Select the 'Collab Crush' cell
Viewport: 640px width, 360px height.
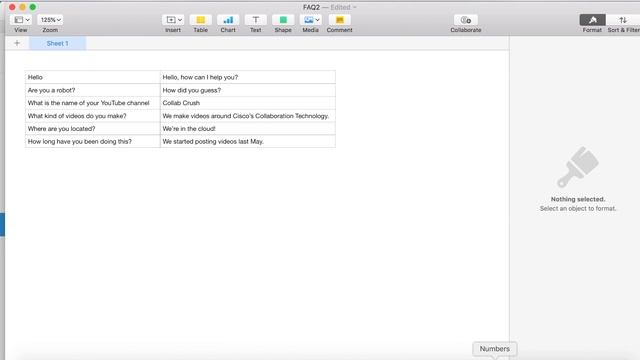(x=248, y=103)
